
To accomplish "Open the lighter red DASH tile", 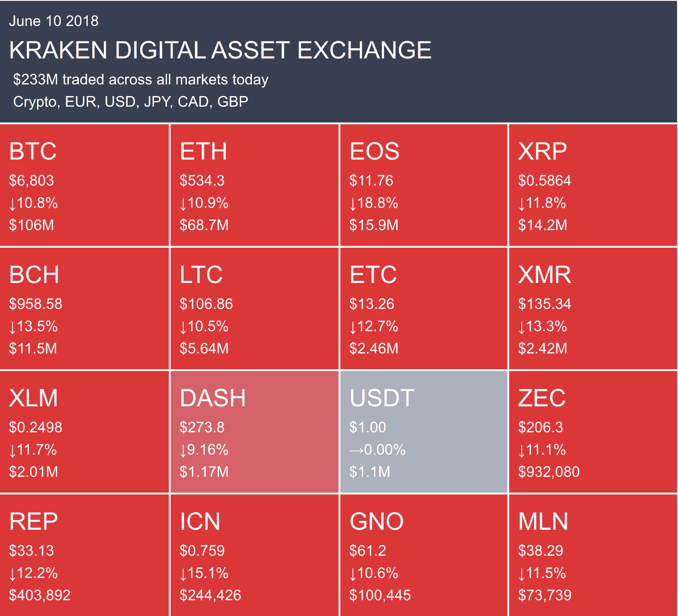I will coord(254,432).
